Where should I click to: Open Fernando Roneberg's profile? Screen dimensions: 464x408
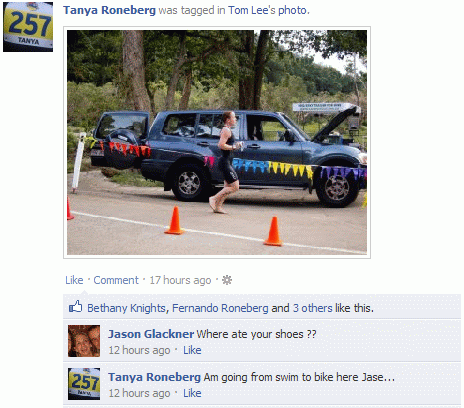220,308
